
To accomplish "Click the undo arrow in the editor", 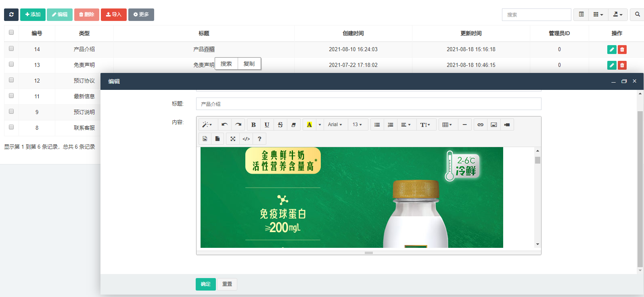I will pyautogui.click(x=225, y=125).
